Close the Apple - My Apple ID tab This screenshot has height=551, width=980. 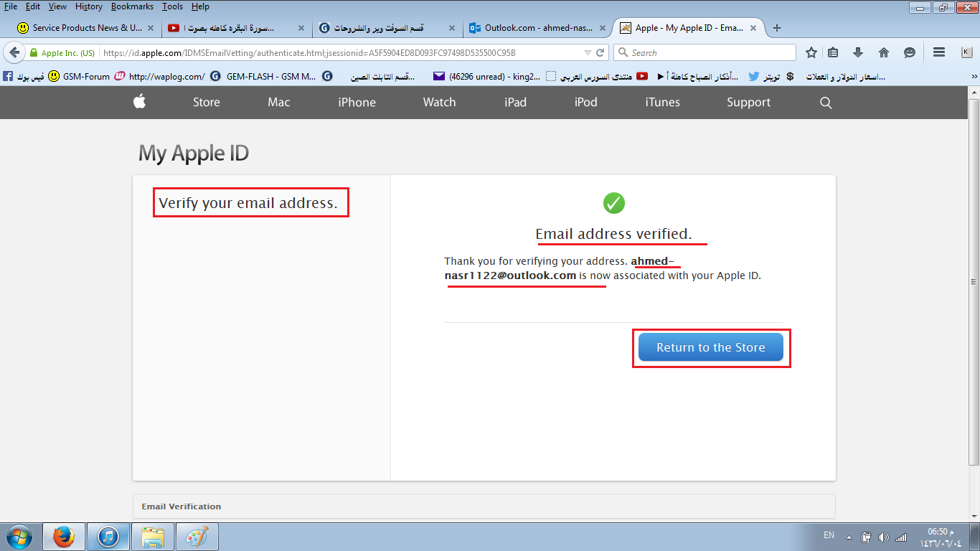752,28
